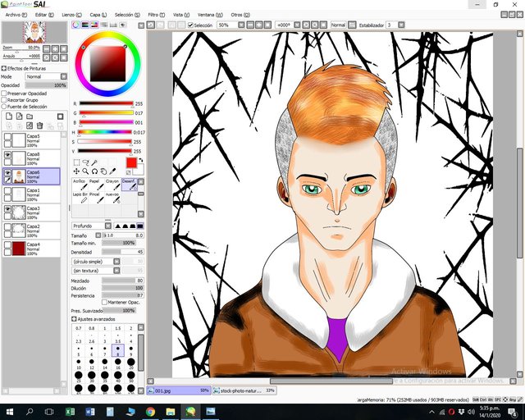
Task: Open the Lienzo menu
Action: tap(71, 15)
